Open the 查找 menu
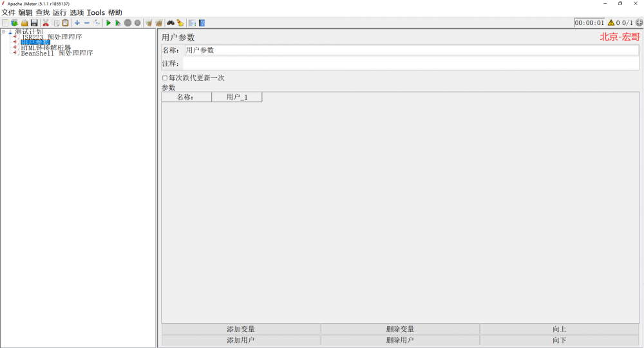This screenshot has height=348, width=644. point(43,13)
